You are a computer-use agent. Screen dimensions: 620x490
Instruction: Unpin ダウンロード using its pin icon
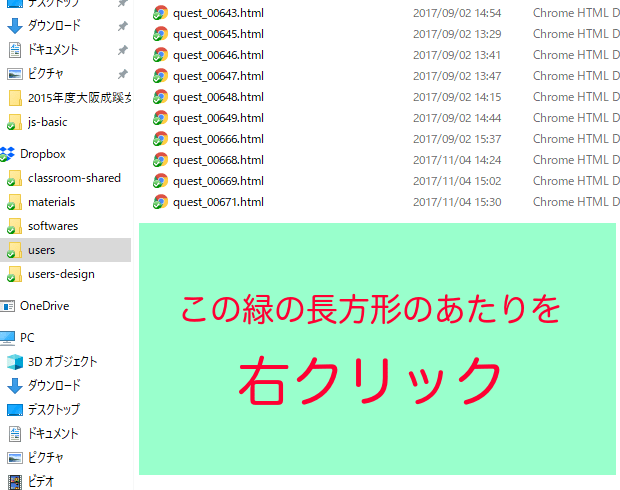tap(123, 26)
